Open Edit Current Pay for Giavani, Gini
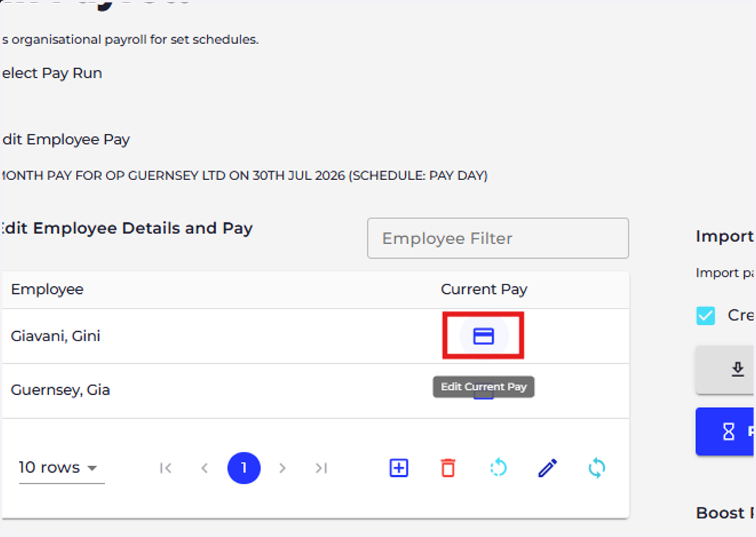The width and height of the screenshot is (756, 537). click(x=483, y=336)
